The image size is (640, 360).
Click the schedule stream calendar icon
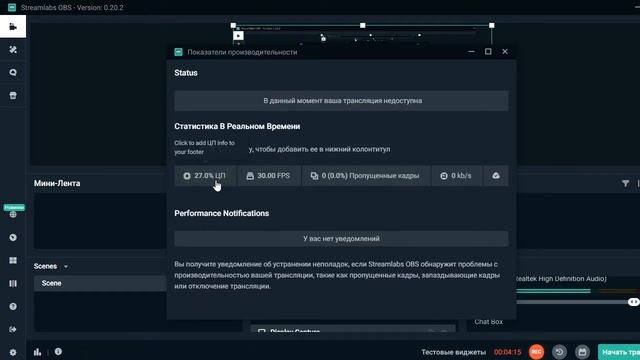click(x=582, y=351)
